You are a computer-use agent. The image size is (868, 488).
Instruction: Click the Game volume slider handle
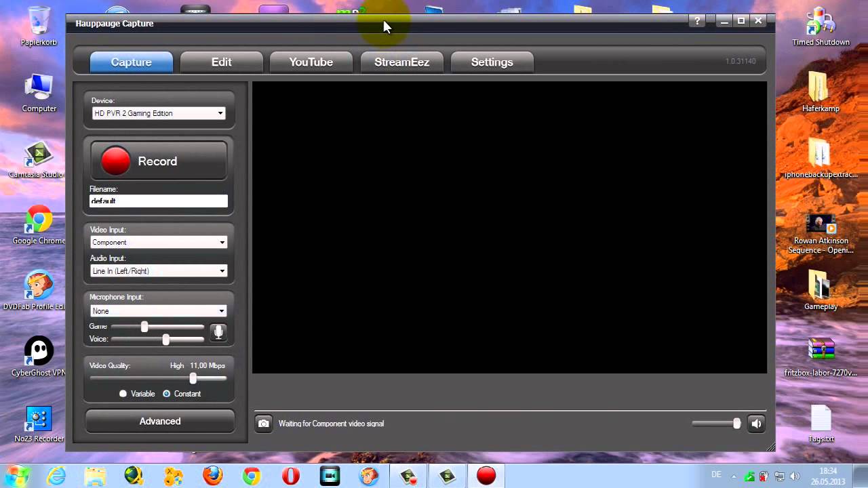pos(144,327)
